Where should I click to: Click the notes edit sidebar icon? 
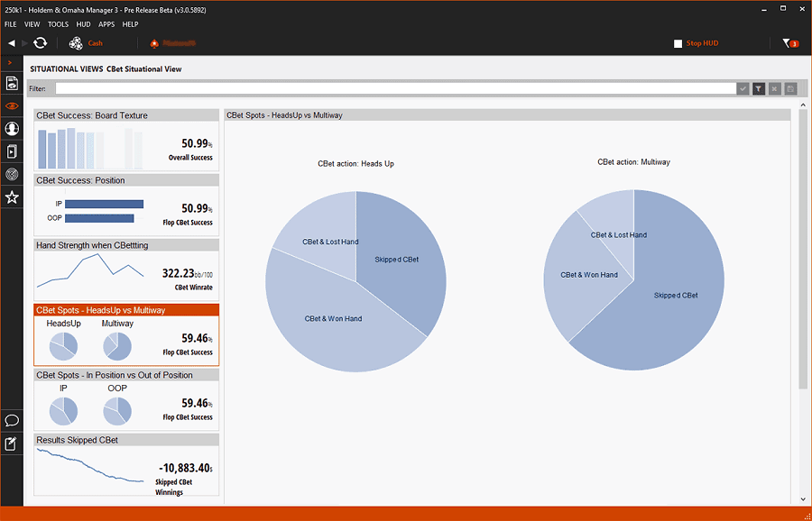(x=12, y=443)
